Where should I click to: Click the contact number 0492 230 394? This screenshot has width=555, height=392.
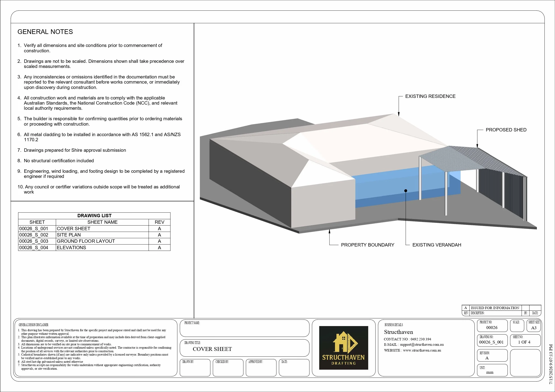pos(421,339)
